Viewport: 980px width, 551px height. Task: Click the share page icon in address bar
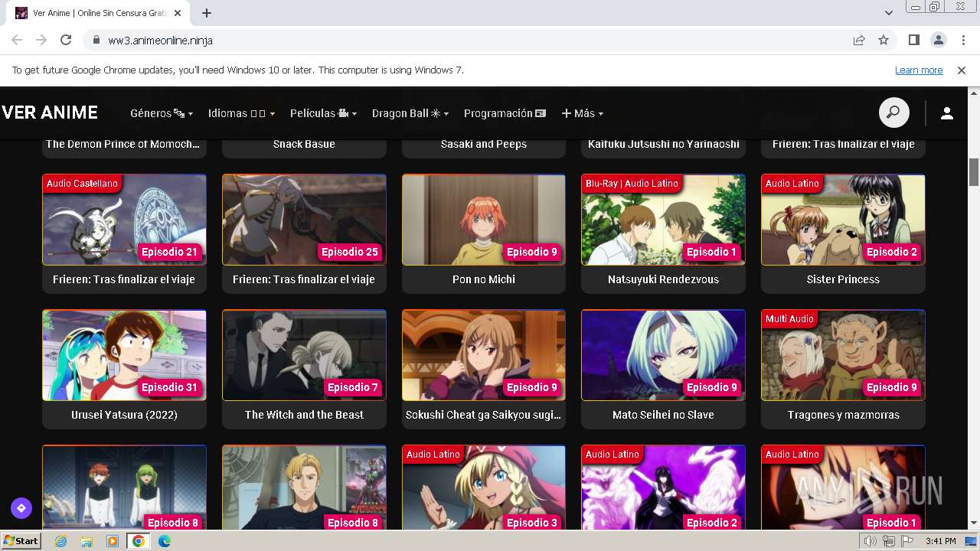point(859,40)
